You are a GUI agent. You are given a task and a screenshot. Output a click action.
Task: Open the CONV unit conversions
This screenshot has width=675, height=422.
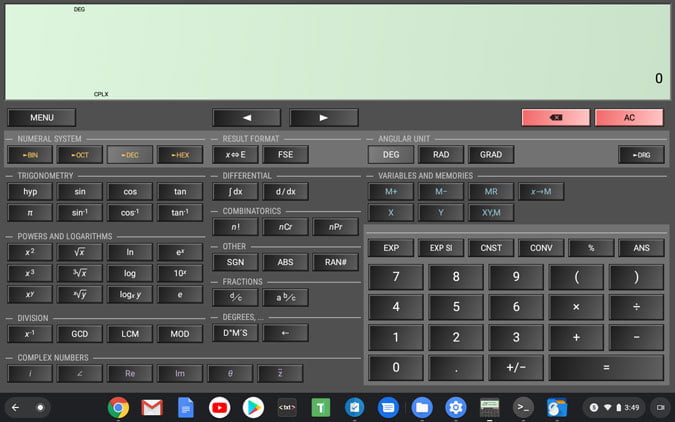pyautogui.click(x=541, y=248)
